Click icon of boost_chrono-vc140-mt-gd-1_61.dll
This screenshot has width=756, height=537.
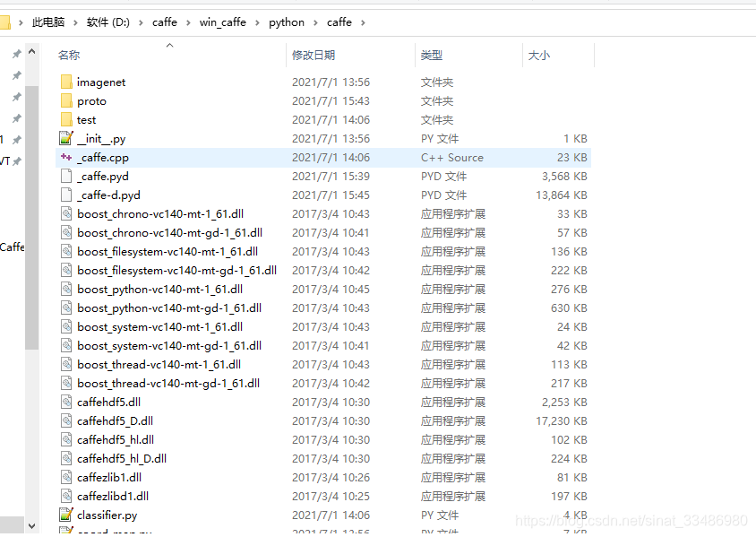click(x=66, y=232)
